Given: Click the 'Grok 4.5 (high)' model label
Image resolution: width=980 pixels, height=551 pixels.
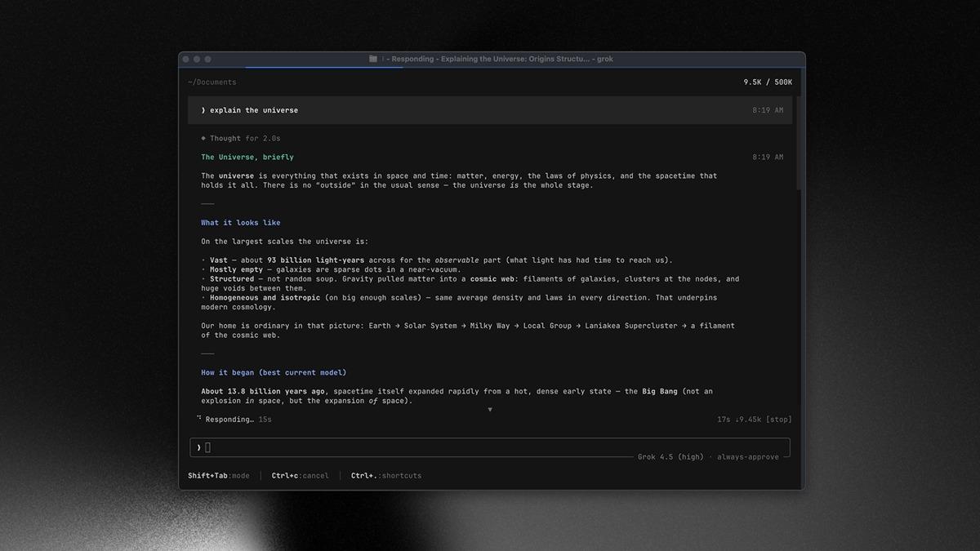Looking at the screenshot, I should [670, 457].
